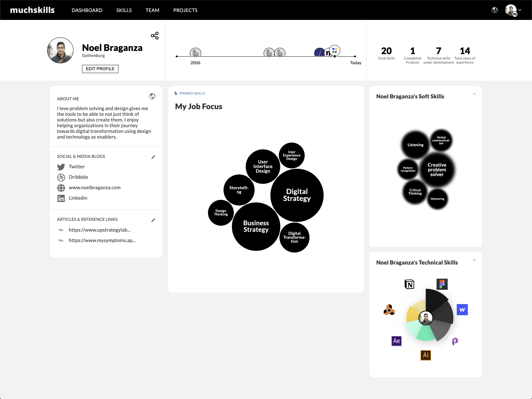Image resolution: width=532 pixels, height=399 pixels.
Task: Click the Twitter bird icon
Action: (x=61, y=167)
